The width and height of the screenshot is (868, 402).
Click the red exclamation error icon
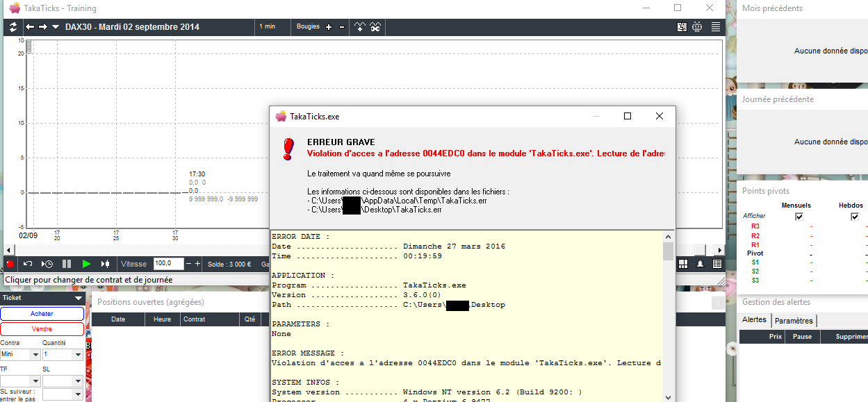point(288,149)
